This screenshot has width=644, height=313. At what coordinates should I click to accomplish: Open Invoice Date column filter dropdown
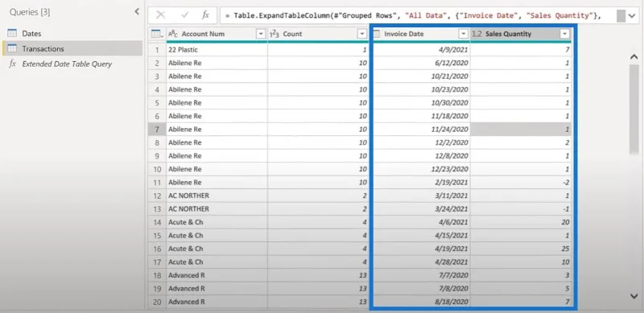464,34
